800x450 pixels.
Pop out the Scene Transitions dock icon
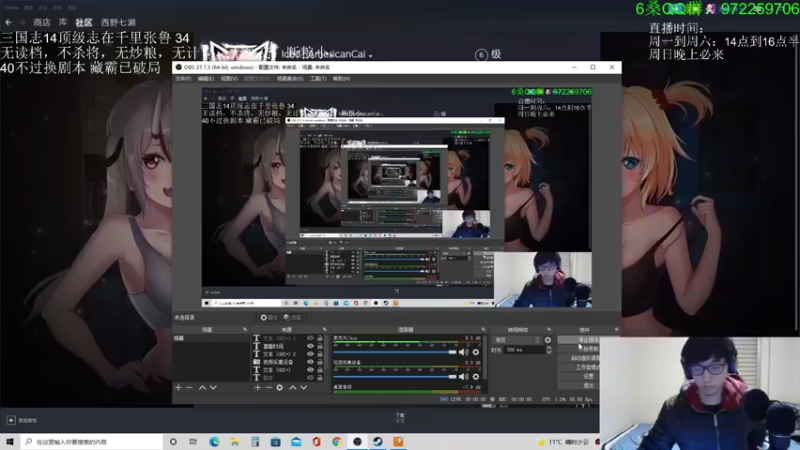coord(549,330)
